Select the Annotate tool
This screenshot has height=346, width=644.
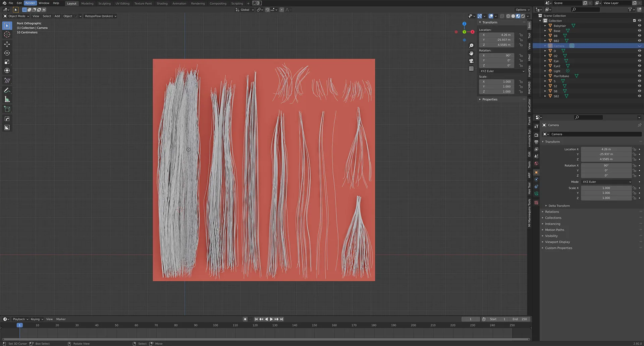coord(7,91)
